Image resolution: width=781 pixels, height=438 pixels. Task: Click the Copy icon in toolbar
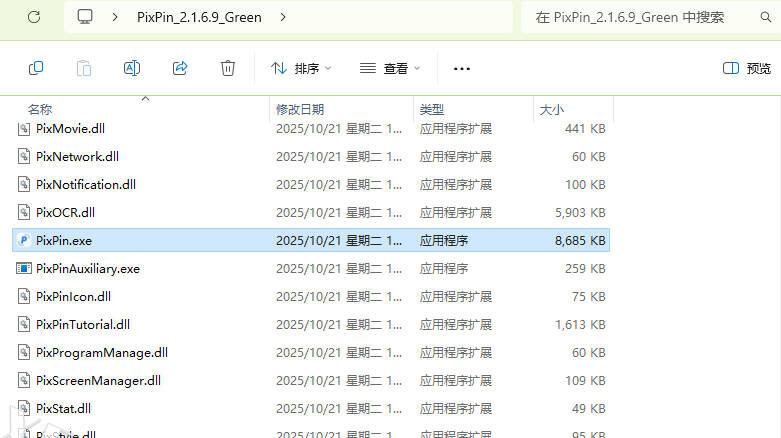(x=36, y=68)
